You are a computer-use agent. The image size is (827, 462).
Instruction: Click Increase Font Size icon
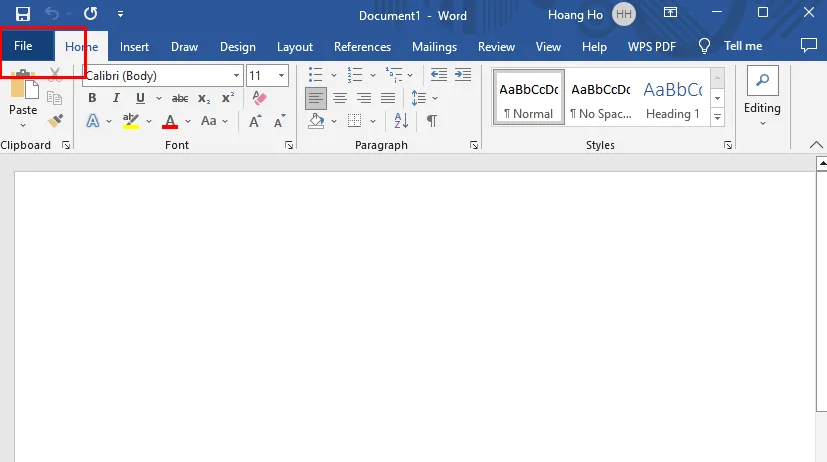coord(255,121)
